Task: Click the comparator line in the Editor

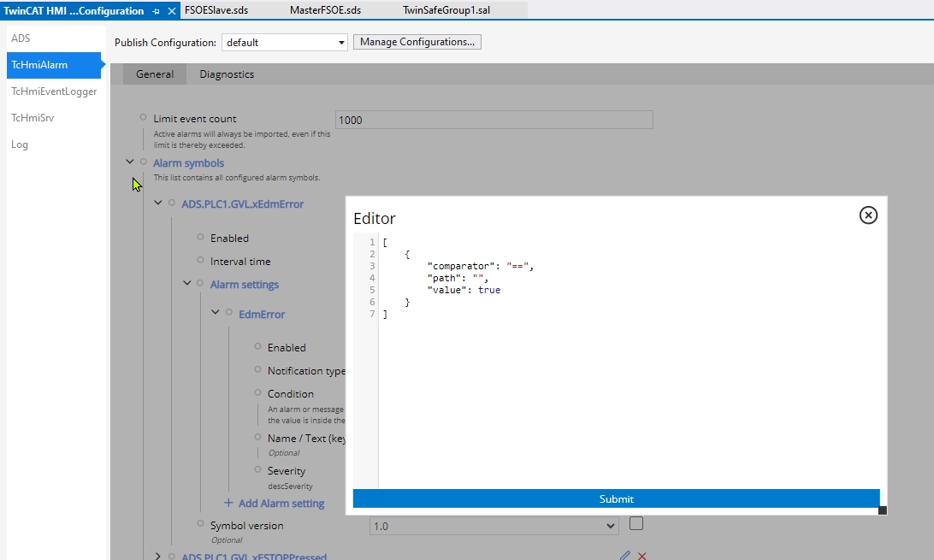Action: pyautogui.click(x=480, y=266)
